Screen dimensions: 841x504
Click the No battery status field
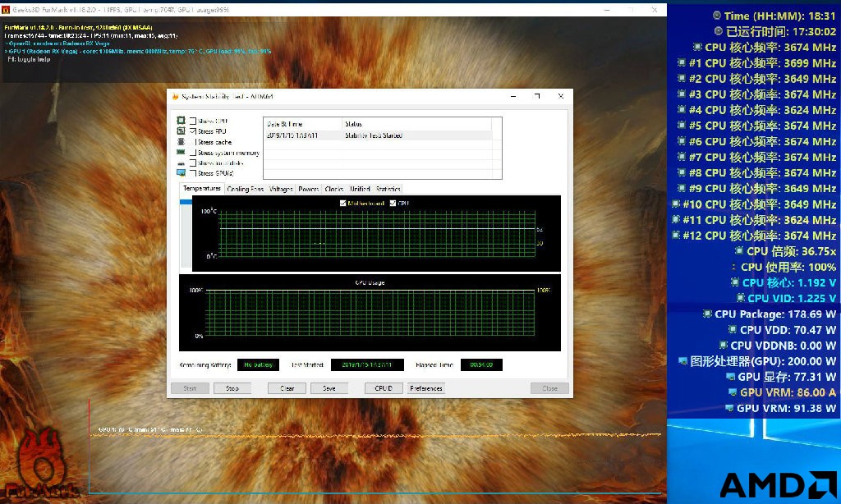point(258,364)
